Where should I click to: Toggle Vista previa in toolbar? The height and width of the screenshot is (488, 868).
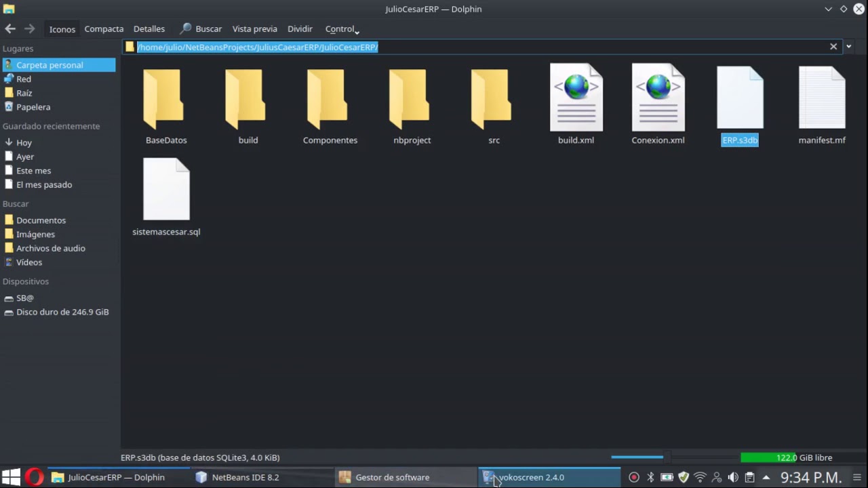(254, 29)
